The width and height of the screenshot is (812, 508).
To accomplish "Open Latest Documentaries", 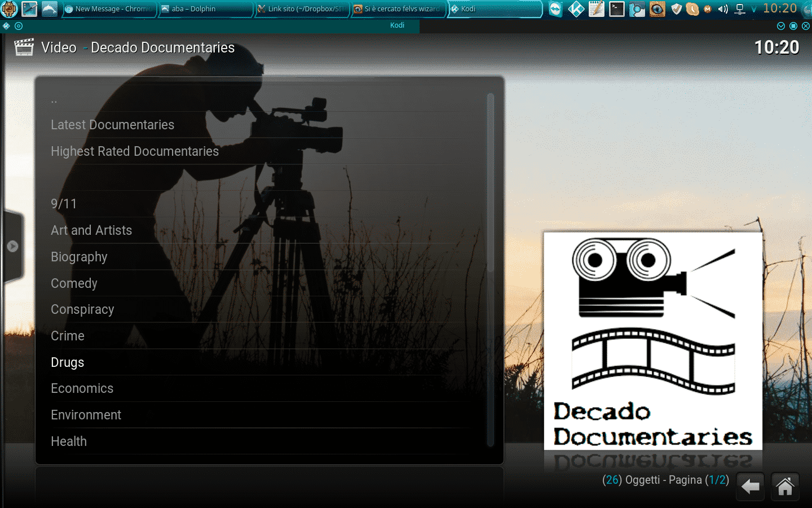I will 261,125.
